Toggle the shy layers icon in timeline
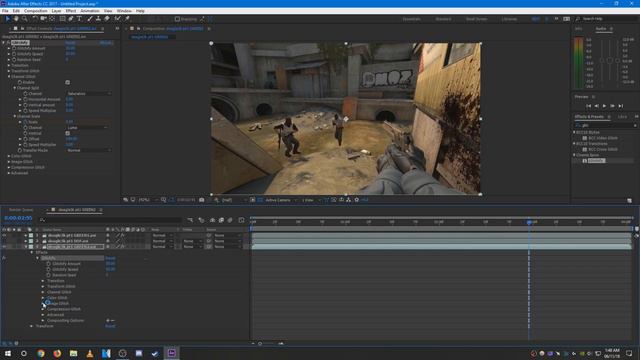Viewport: 640px width, 360px height. pos(212,220)
